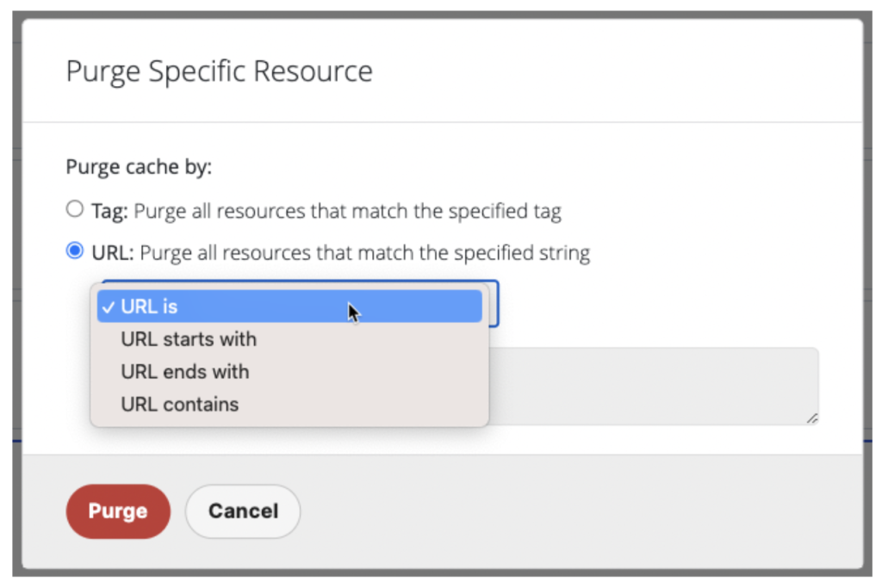
Task: Choose URL ends with from the dropdown
Action: tap(184, 372)
